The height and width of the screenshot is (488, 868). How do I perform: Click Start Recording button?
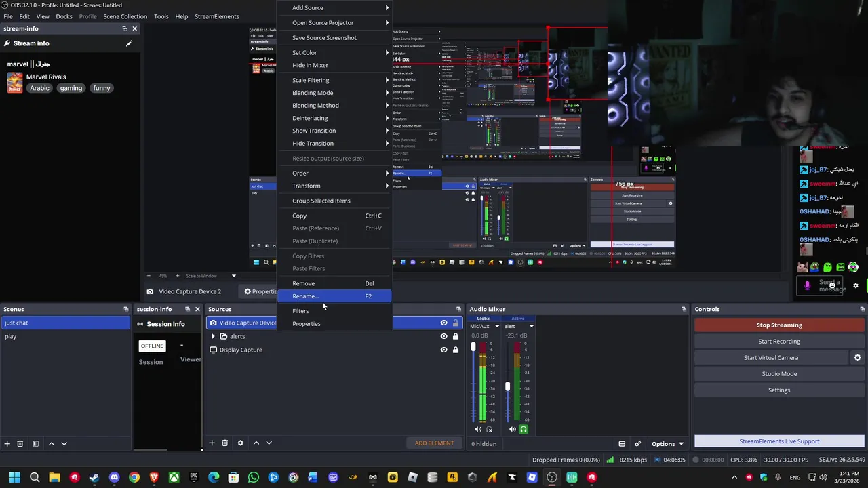[x=779, y=341]
